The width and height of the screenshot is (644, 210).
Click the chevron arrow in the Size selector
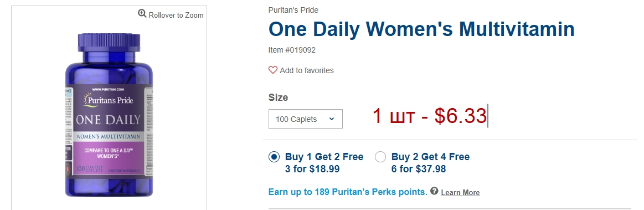[x=332, y=119]
